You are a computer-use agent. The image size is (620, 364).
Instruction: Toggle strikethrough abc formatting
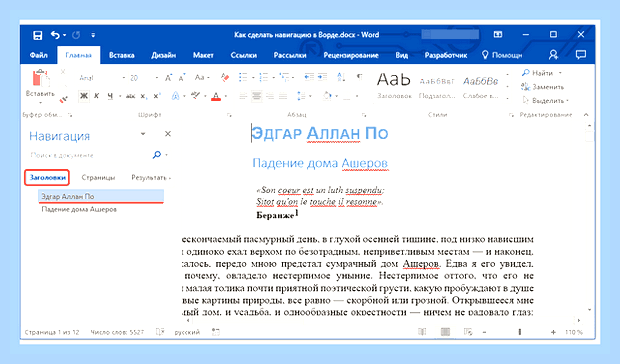[x=130, y=96]
